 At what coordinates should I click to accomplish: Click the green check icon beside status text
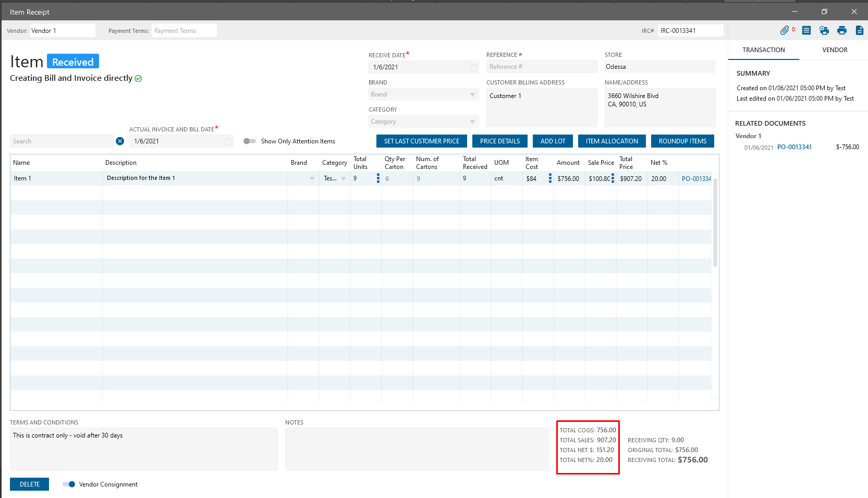point(138,79)
